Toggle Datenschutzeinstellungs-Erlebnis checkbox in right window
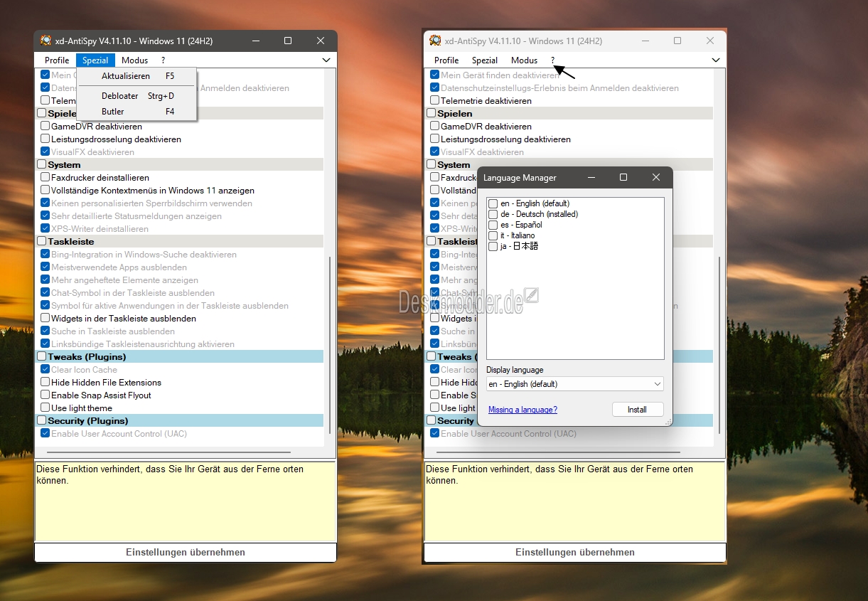 tap(435, 88)
